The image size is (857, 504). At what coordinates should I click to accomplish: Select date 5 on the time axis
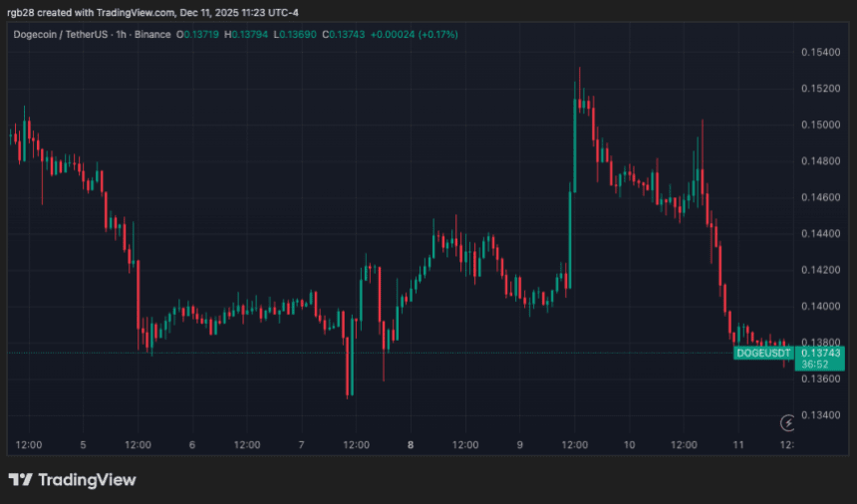[83, 445]
